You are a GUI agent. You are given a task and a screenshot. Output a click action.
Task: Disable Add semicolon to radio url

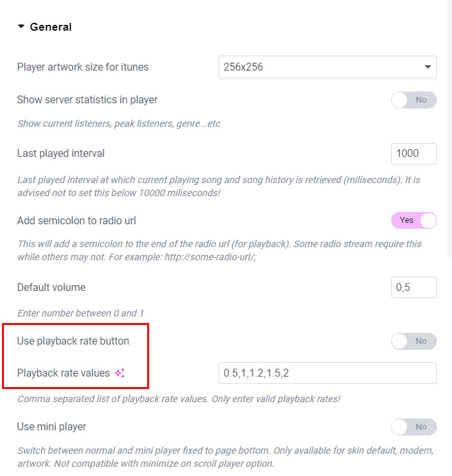pos(413,220)
